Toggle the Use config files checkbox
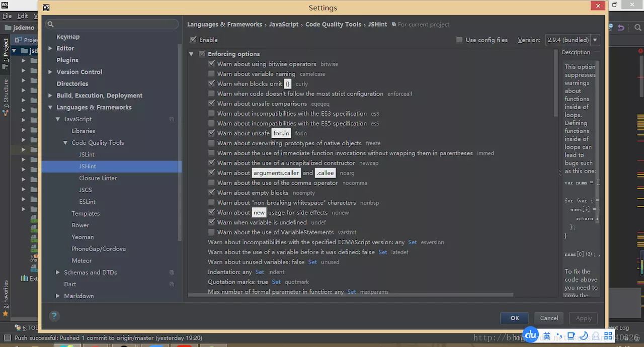Image resolution: width=644 pixels, height=347 pixels. point(459,40)
